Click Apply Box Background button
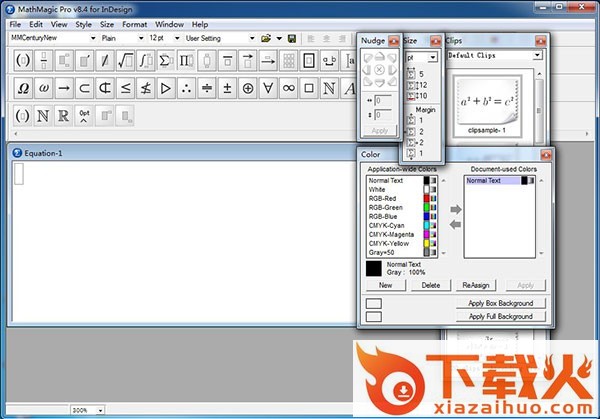 pyautogui.click(x=501, y=303)
